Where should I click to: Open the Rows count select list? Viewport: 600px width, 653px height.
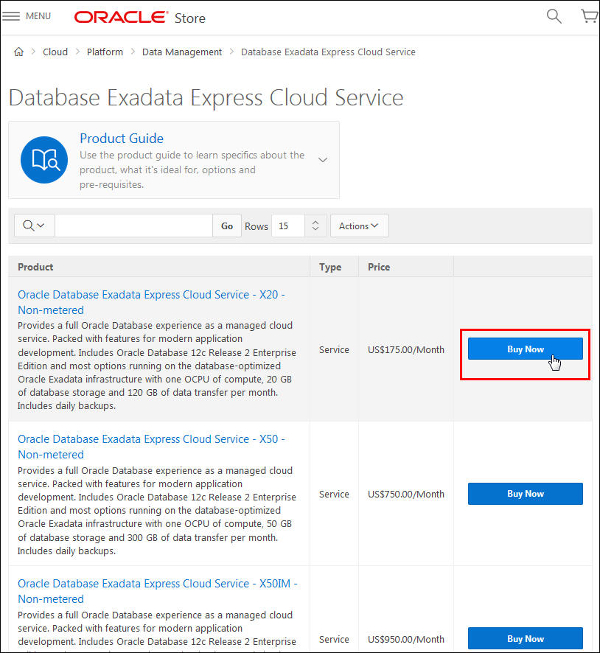click(298, 226)
